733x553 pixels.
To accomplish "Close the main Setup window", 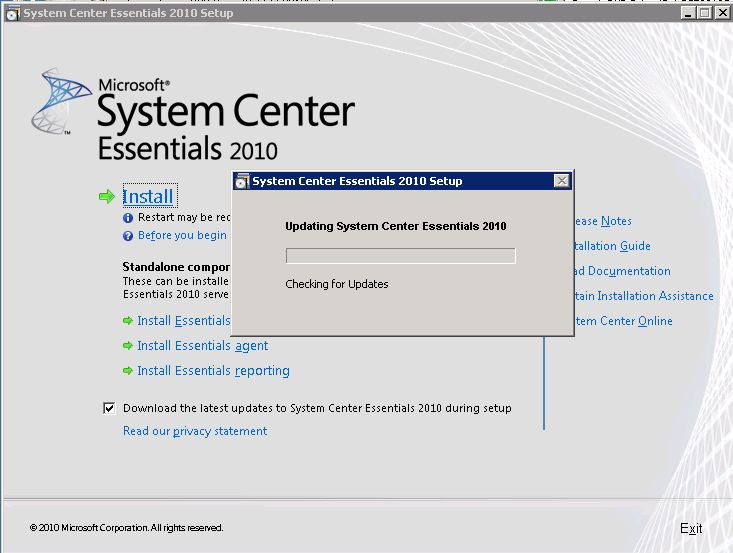I will (723, 13).
